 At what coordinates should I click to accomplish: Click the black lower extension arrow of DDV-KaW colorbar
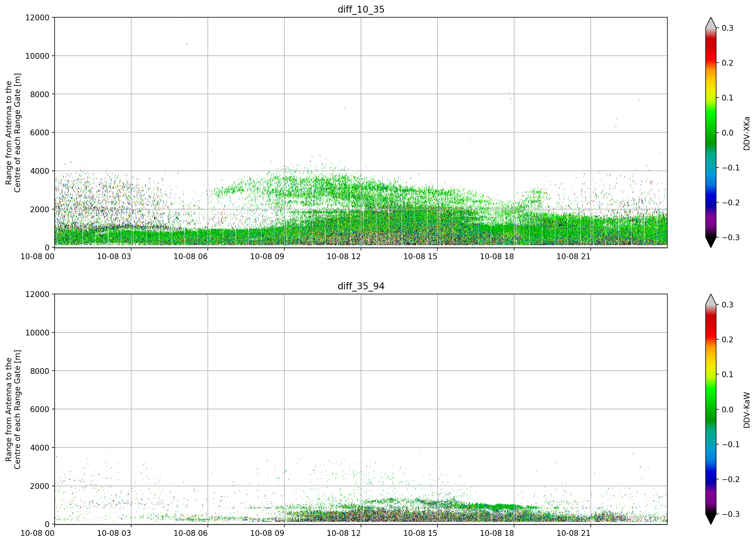click(711, 519)
